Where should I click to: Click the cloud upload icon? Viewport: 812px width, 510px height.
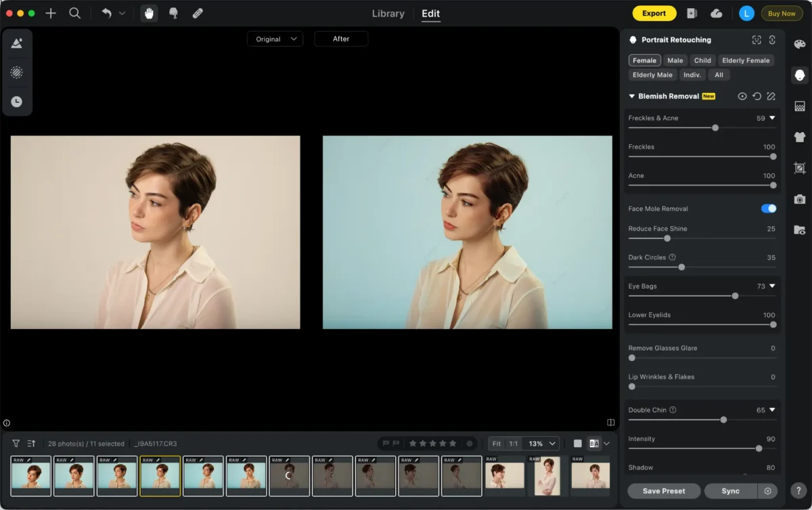[716, 14]
